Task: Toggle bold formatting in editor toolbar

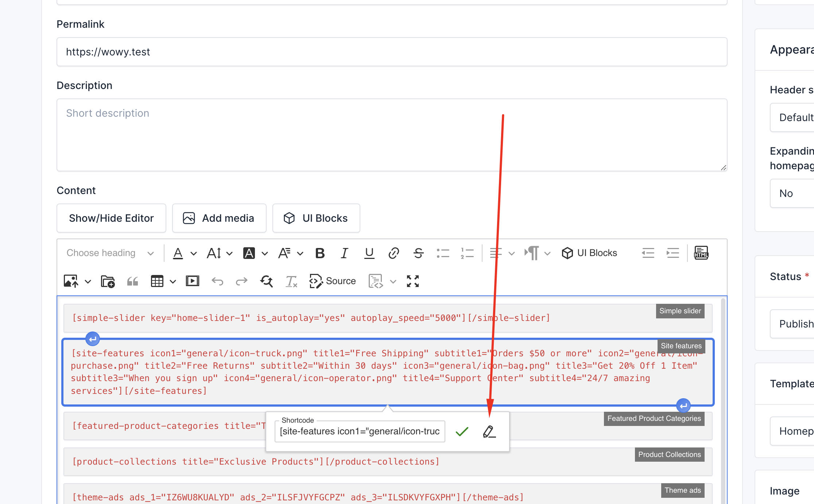Action: tap(320, 253)
